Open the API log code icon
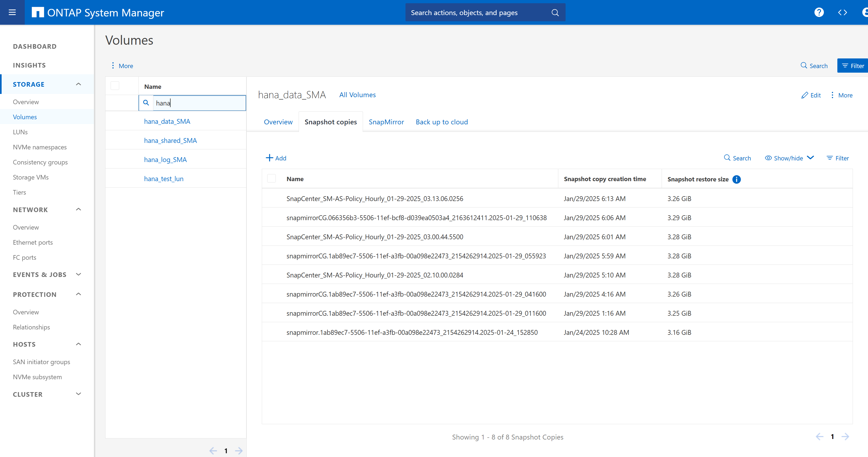Viewport: 868px width, 457px height. click(842, 12)
